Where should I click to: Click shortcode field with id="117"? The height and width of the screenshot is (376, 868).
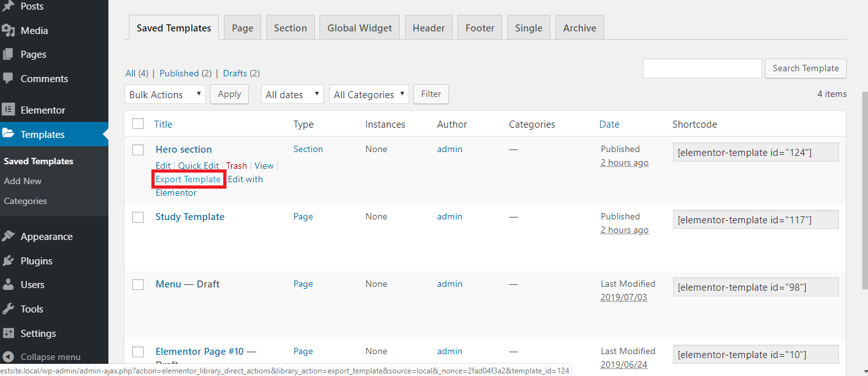coord(756,219)
